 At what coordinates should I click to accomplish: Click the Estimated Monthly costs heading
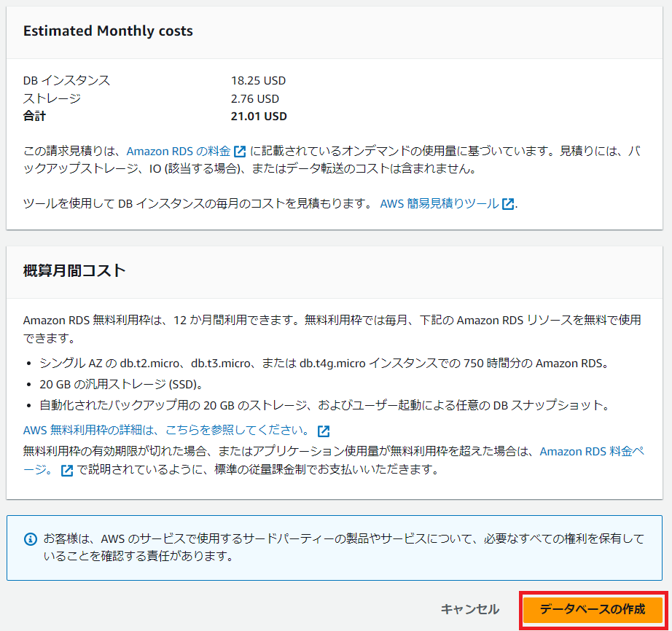(x=108, y=31)
